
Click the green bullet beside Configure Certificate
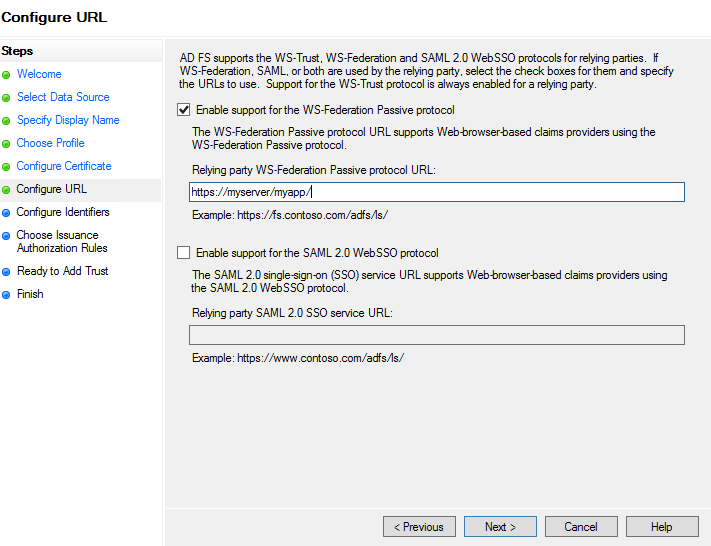pos(6,167)
